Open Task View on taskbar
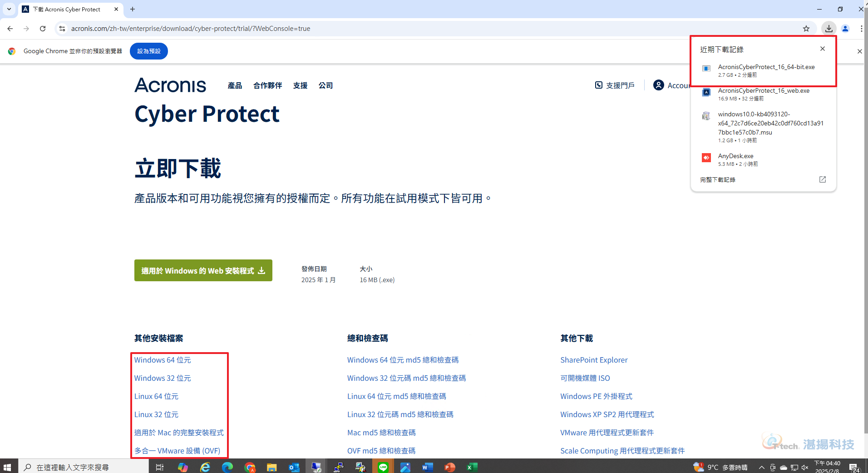The image size is (868, 473). pos(159,467)
